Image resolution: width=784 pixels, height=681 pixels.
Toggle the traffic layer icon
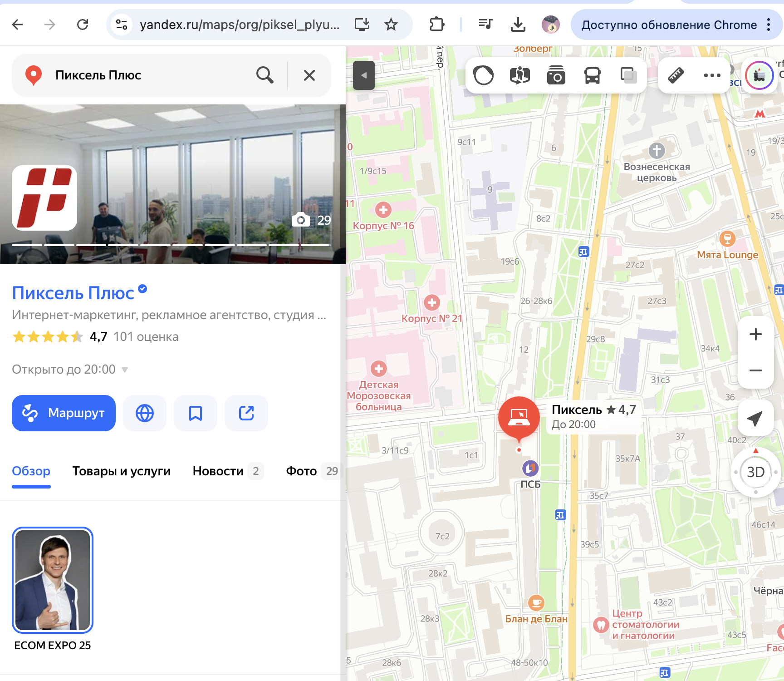pyautogui.click(x=483, y=75)
